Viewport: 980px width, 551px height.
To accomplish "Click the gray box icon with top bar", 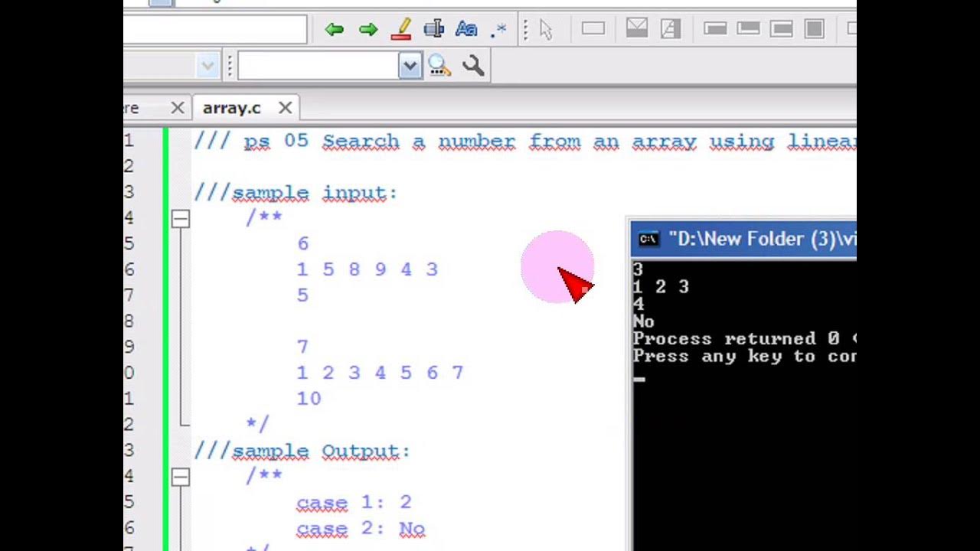I will pos(715,29).
